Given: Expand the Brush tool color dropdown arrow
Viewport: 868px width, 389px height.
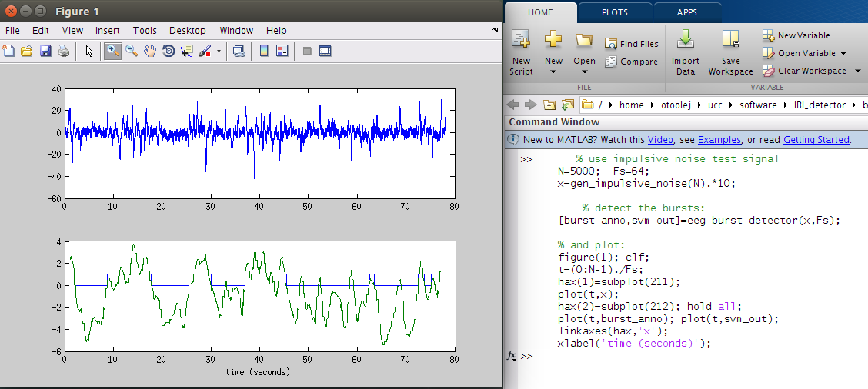Looking at the screenshot, I should 219,52.
